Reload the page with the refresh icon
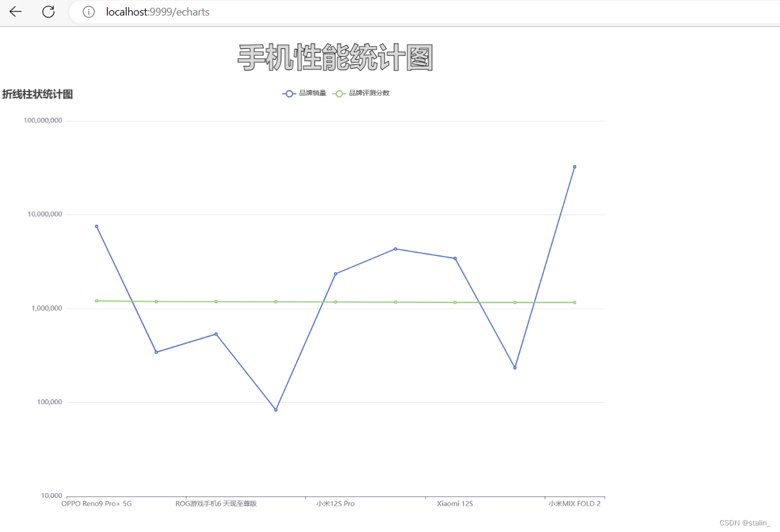 (x=48, y=11)
